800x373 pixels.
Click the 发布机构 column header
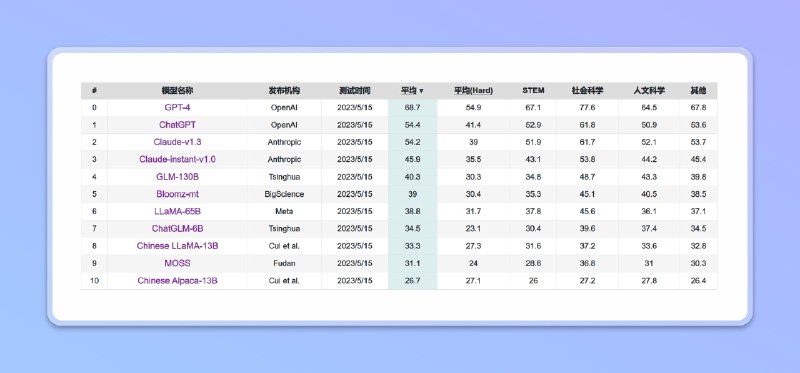[284, 91]
